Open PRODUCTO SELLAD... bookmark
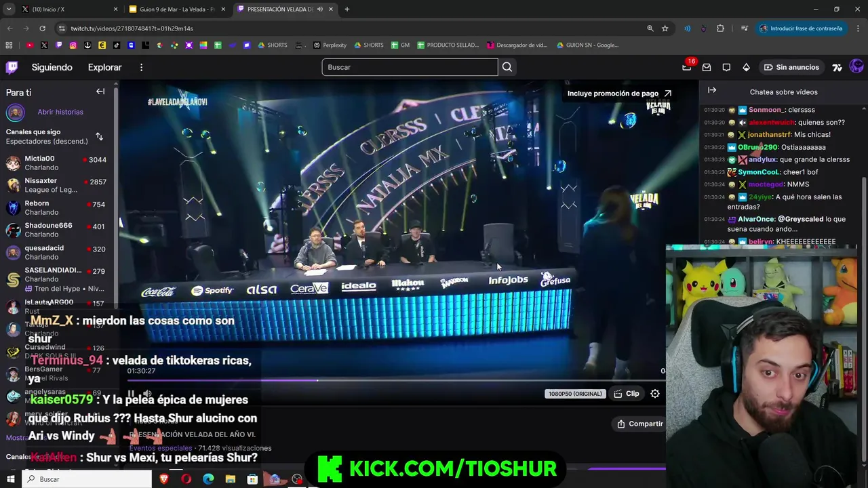 coord(448,45)
